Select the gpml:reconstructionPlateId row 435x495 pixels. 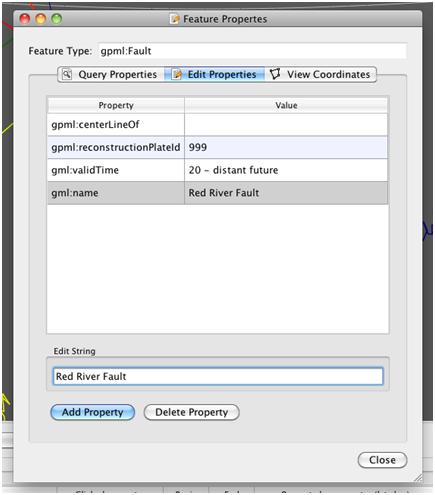pos(218,147)
